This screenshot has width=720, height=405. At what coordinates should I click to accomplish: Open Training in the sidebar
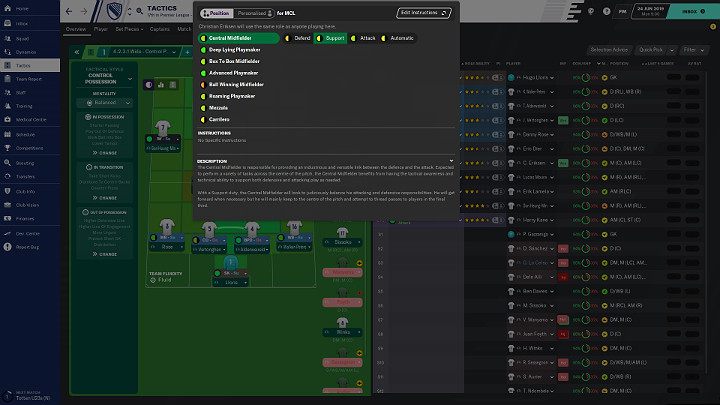coord(25,105)
